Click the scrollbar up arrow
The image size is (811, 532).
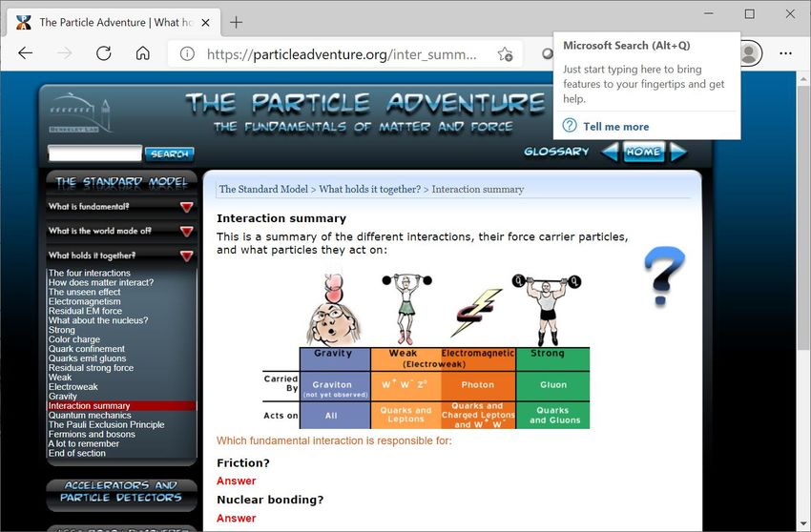tap(803, 79)
